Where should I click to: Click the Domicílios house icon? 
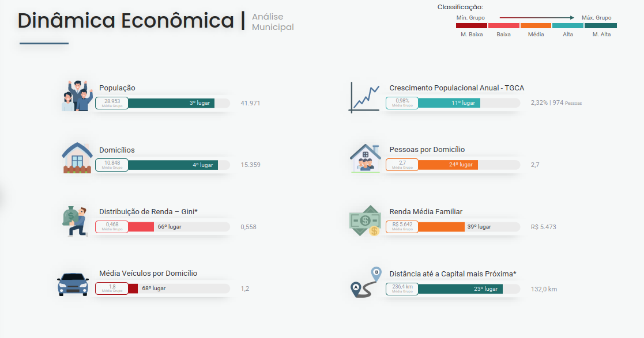[x=77, y=158]
